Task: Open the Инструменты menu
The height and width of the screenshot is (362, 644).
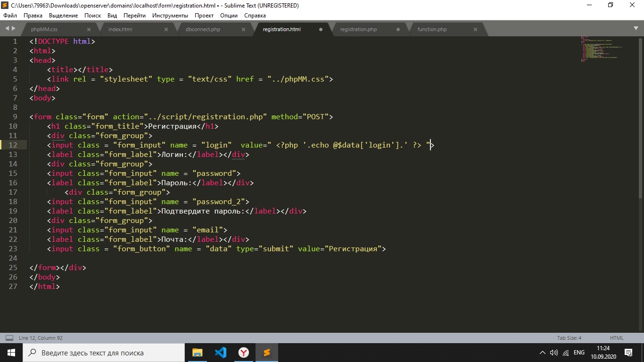Action: (170, 16)
